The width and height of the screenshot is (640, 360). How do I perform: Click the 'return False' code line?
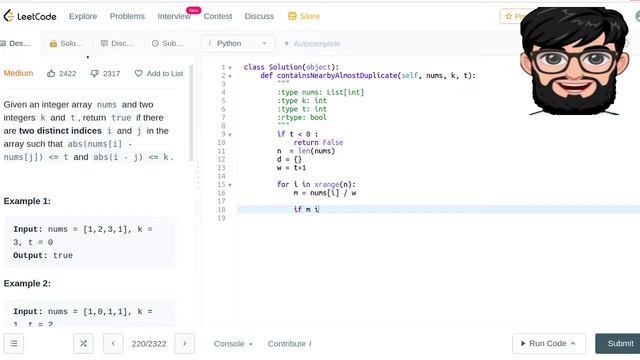point(318,142)
